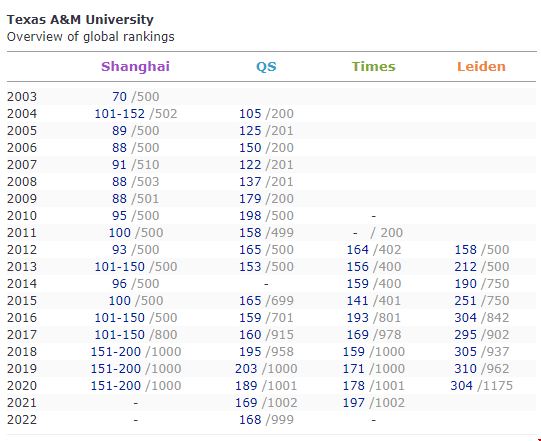
Task: Select the 2012 Leiden rank 158
Action: pos(465,249)
